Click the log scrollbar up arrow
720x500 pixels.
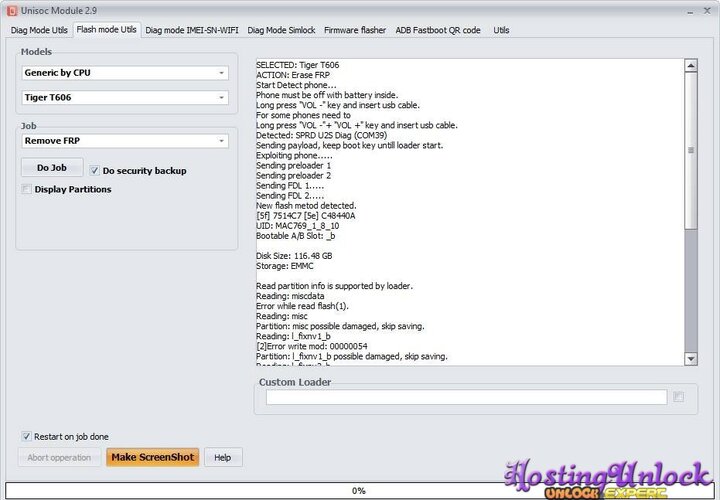coord(691,65)
